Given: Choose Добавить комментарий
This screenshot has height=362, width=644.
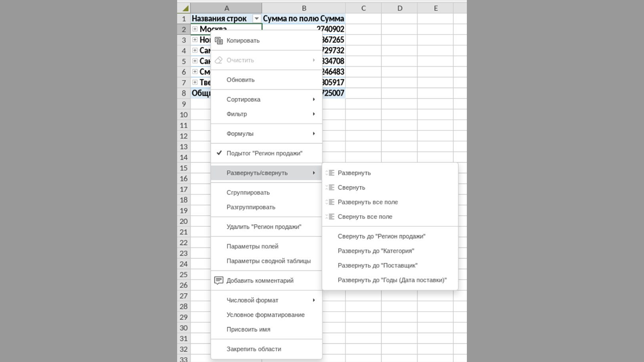Looking at the screenshot, I should tap(266, 281).
